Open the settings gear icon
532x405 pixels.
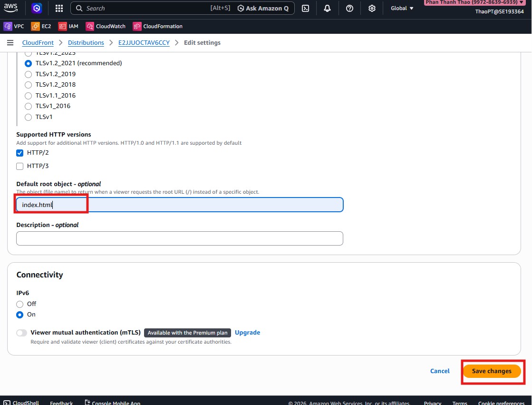(x=372, y=8)
